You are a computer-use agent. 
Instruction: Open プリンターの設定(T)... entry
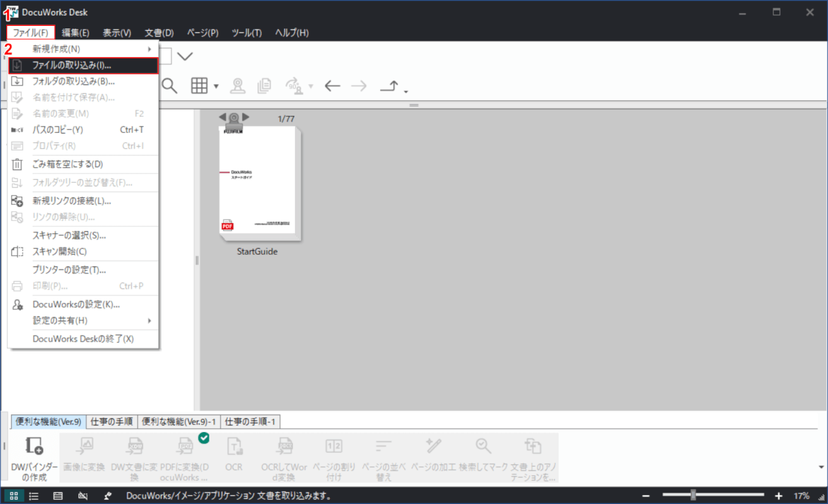click(x=83, y=270)
